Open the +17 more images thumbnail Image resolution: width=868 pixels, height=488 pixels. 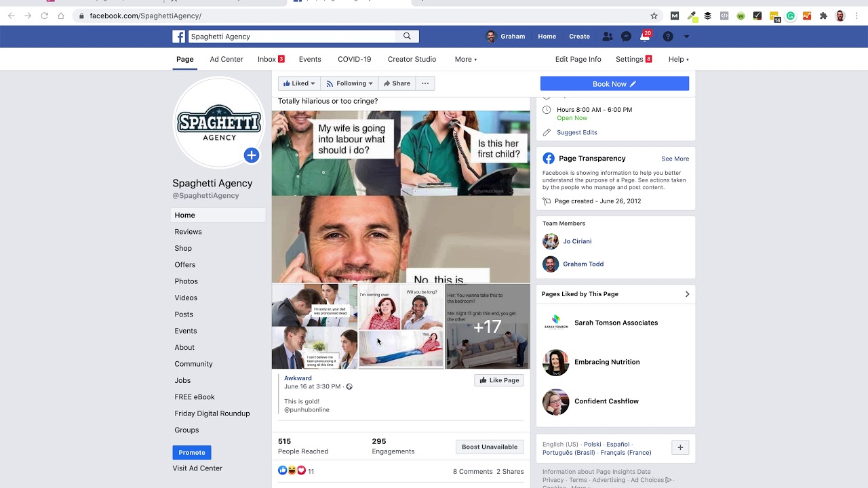[x=488, y=327]
